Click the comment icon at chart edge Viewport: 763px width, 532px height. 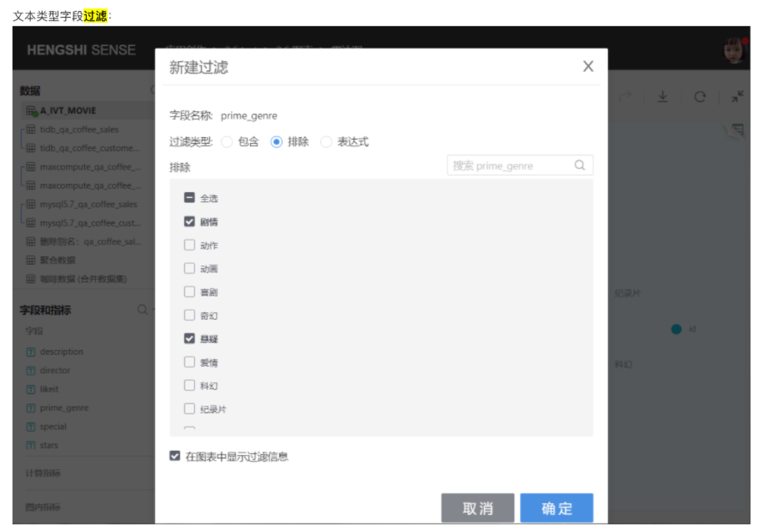[737, 129]
